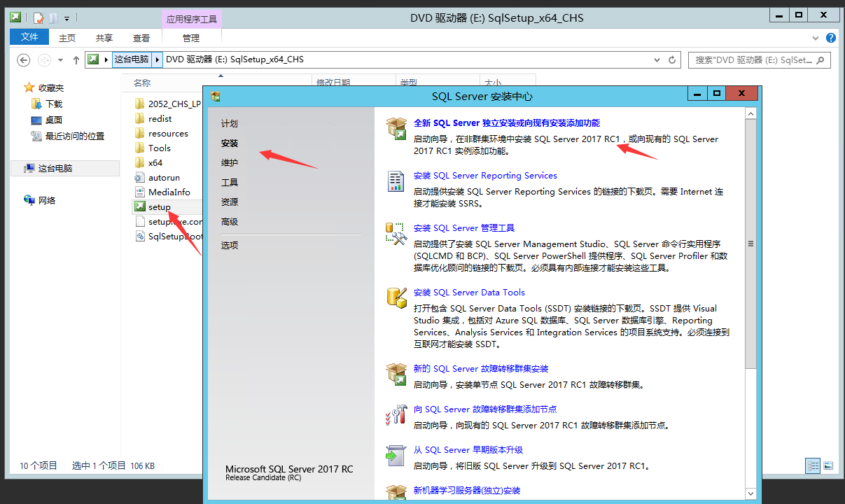Open the 查看 ribbon tab
The image size is (845, 504).
click(141, 38)
